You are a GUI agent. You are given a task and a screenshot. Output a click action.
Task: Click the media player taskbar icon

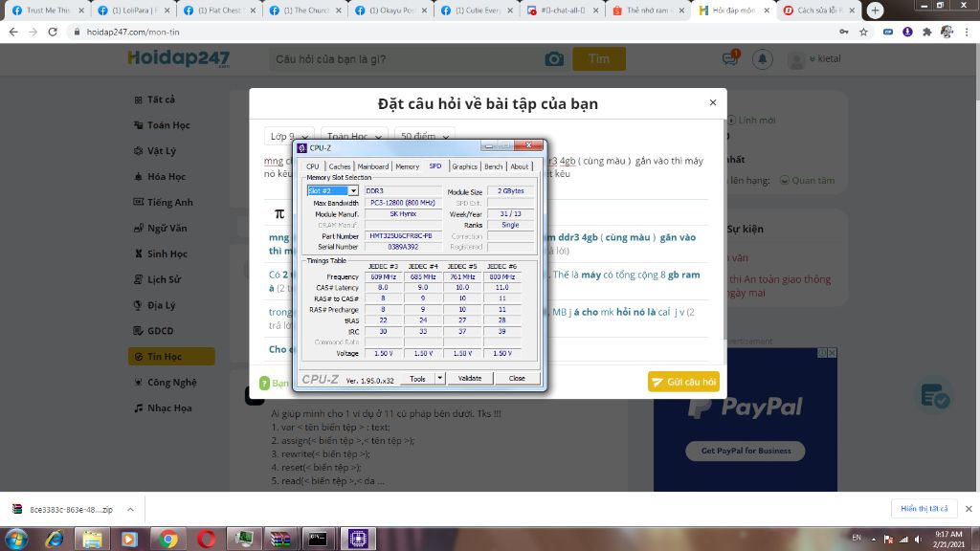pyautogui.click(x=129, y=539)
